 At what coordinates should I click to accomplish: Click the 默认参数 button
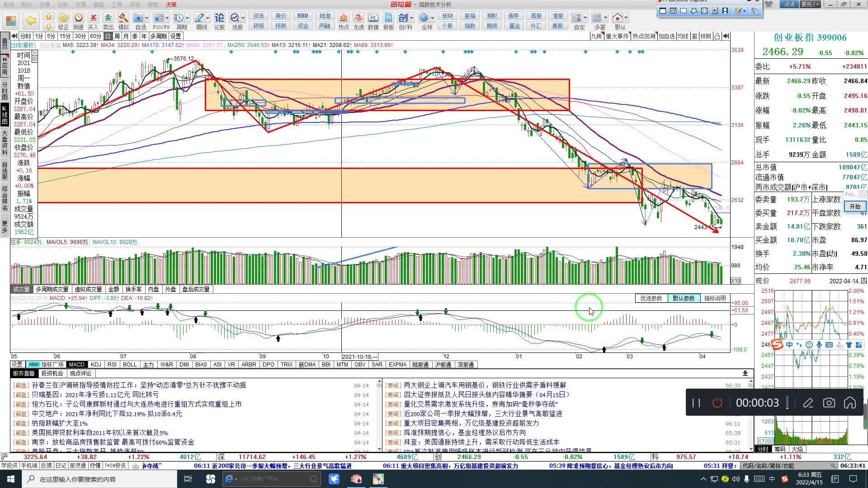pos(683,298)
